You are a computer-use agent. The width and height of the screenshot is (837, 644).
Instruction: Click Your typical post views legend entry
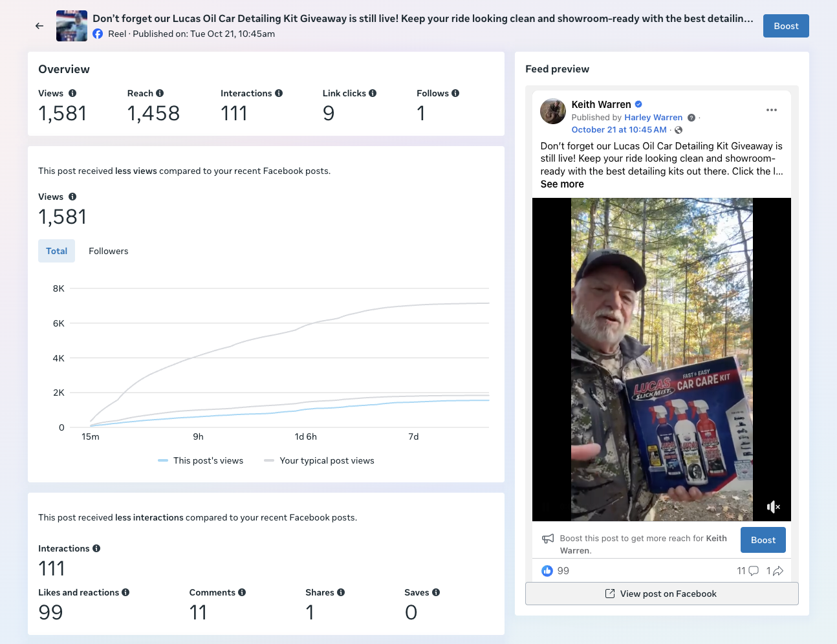(320, 460)
